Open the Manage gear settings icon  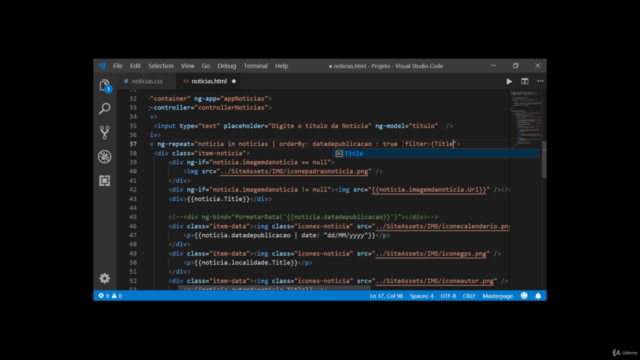(105, 278)
